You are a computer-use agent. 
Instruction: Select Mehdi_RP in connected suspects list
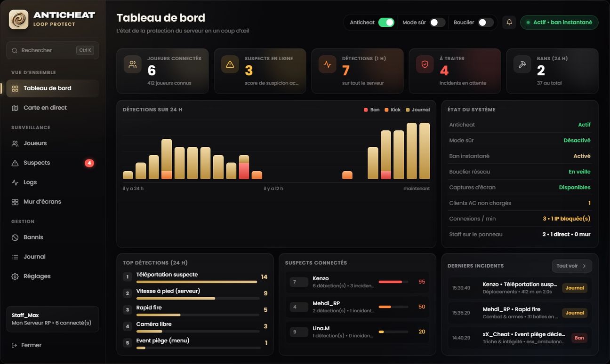point(357,307)
